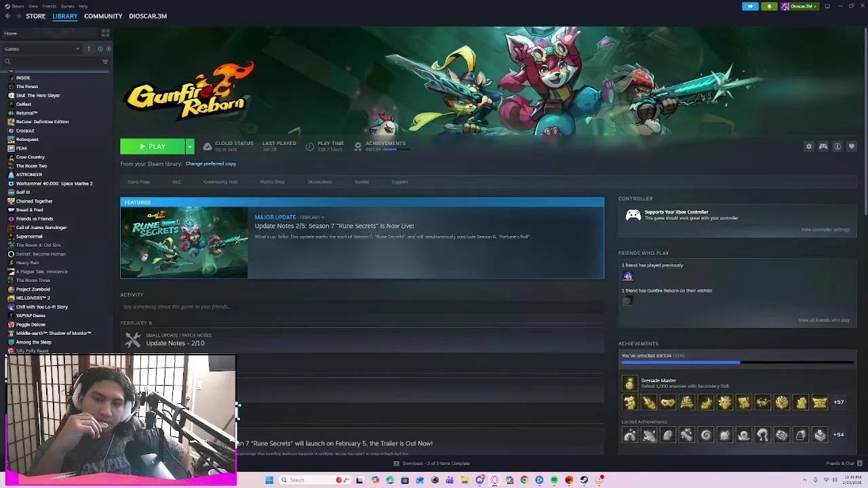Click View controller settings link

825,230
